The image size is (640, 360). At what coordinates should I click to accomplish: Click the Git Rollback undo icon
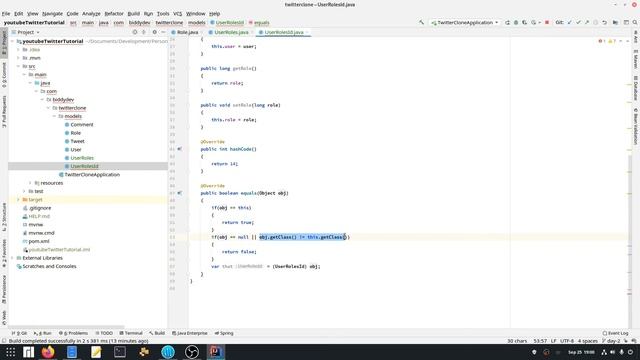(604, 22)
